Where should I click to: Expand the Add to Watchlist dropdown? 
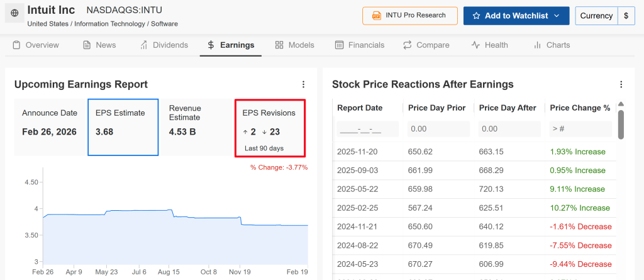click(x=557, y=16)
